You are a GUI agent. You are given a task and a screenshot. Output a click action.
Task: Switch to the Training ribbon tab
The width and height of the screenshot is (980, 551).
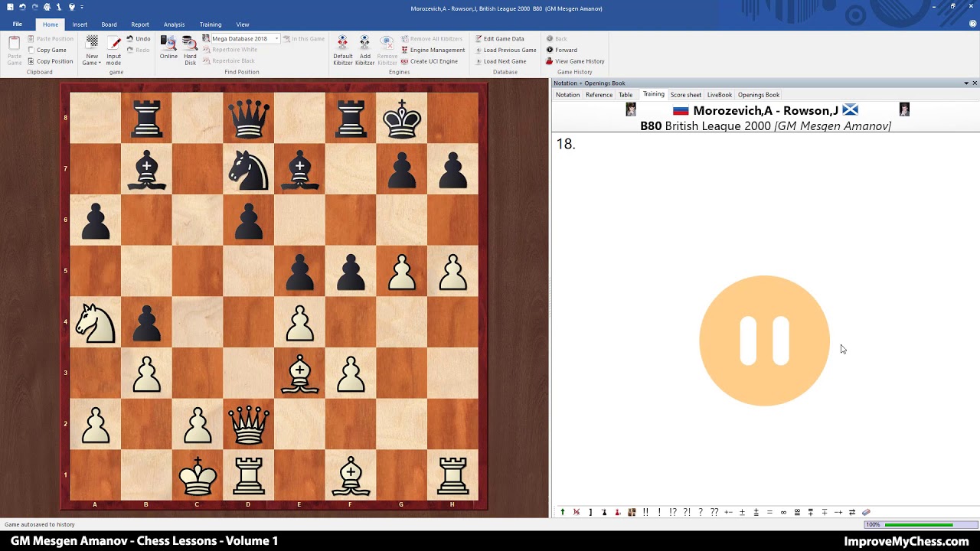[211, 24]
